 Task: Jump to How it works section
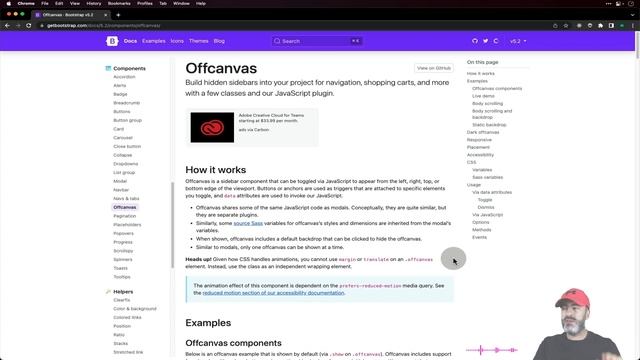click(x=480, y=73)
